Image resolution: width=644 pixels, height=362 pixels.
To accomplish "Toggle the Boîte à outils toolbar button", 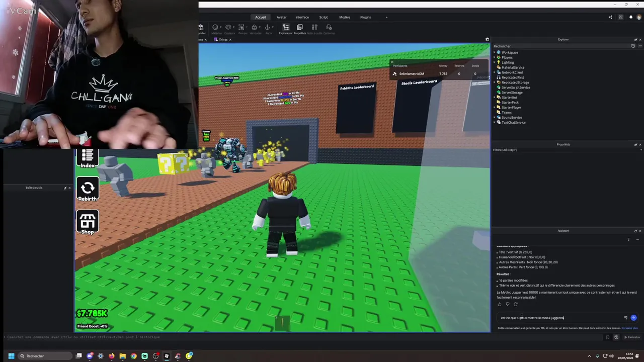I will click(x=314, y=29).
